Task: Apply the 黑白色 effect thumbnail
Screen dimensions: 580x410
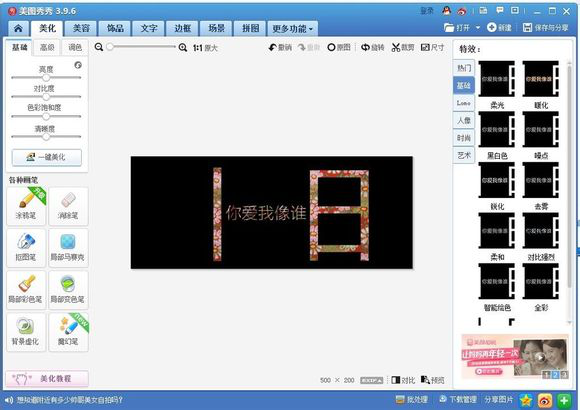Action: click(497, 130)
